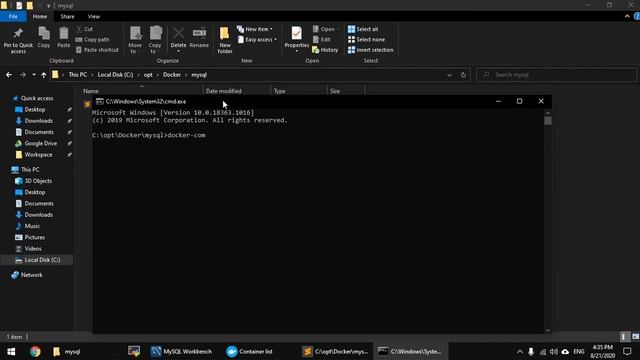Click opt in address path
This screenshot has width=640, height=360.
pyautogui.click(x=148, y=75)
